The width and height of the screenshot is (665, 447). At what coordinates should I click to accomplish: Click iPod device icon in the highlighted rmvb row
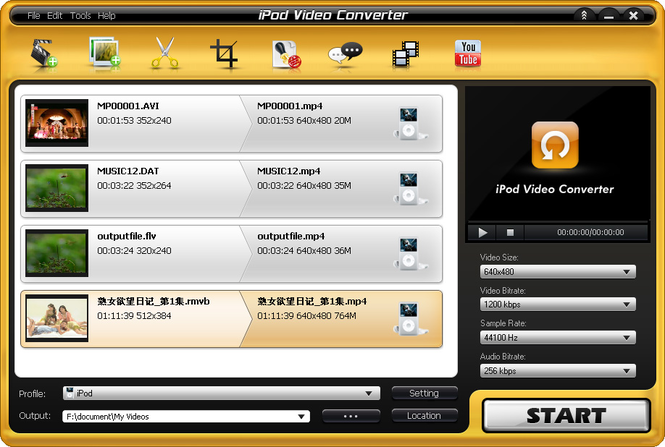pos(409,319)
